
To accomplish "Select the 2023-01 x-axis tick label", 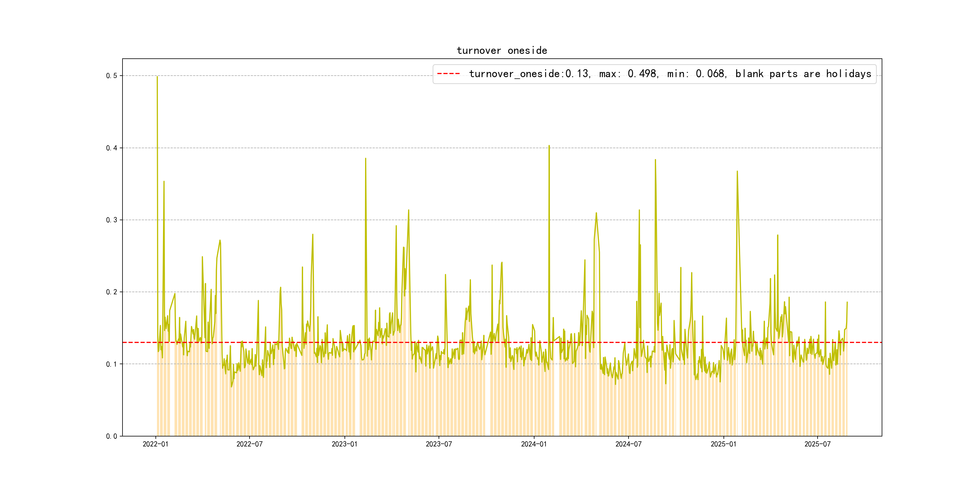I will point(344,444).
